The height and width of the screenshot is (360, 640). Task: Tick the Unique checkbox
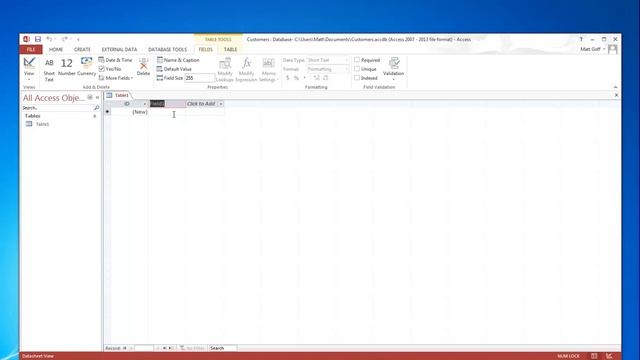357,69
